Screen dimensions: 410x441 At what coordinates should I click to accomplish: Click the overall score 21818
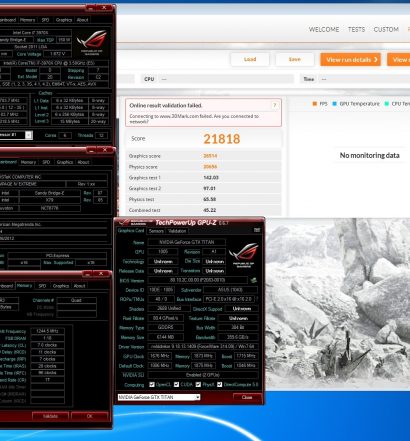tap(222, 139)
